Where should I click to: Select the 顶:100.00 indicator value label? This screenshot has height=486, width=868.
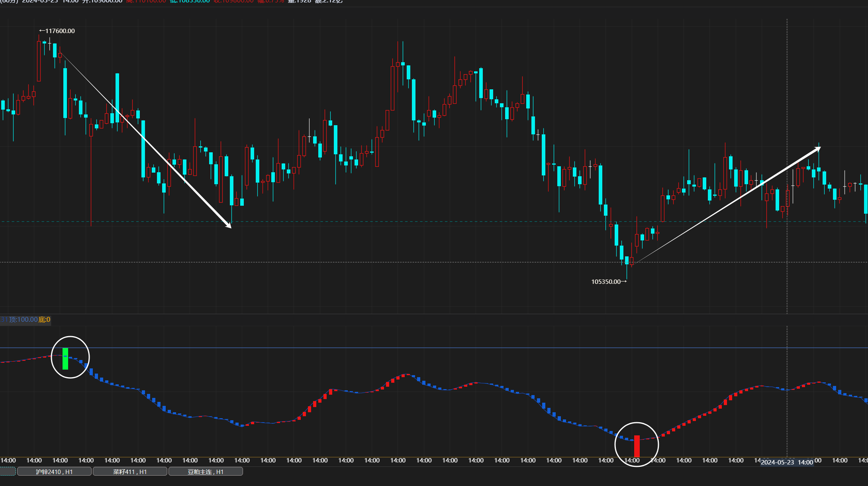pos(23,319)
